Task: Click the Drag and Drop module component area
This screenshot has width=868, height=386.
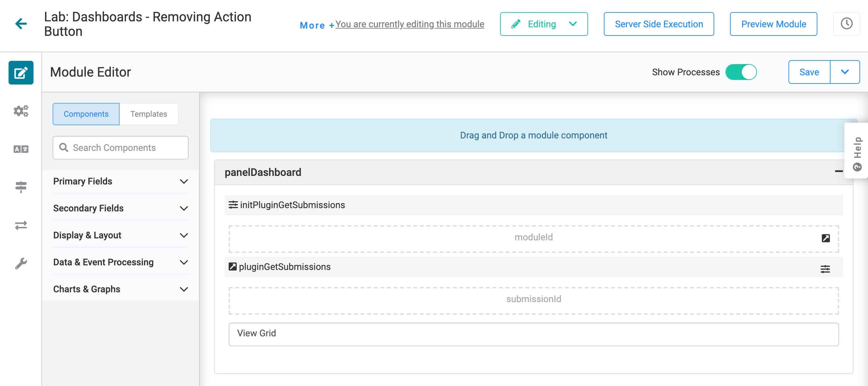Action: [534, 135]
